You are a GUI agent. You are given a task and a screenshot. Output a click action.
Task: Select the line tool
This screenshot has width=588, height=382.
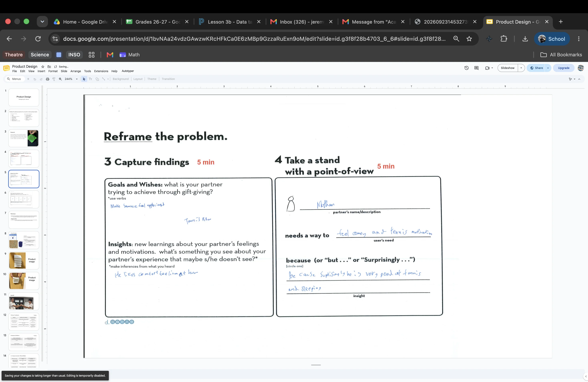(104, 79)
